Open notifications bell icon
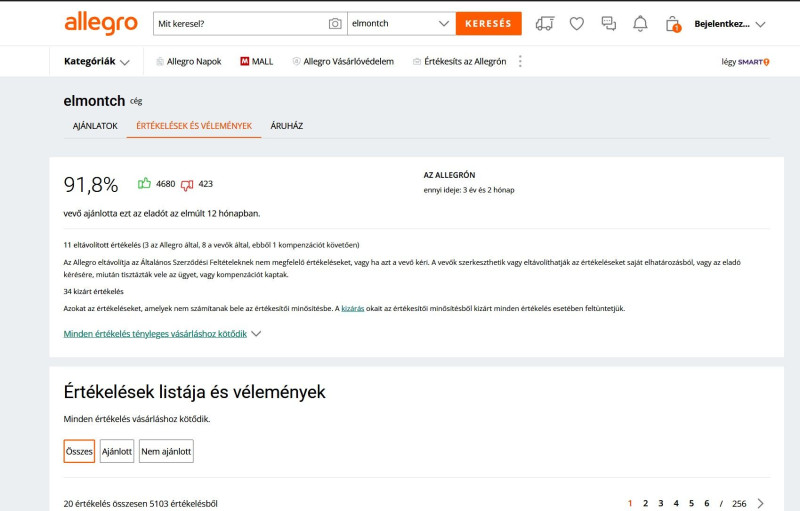Image resolution: width=800 pixels, height=511 pixels. [x=640, y=23]
